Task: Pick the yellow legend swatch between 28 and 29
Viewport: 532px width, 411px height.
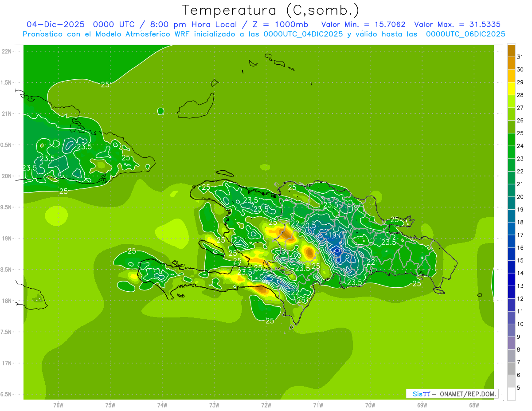Action: click(511, 89)
